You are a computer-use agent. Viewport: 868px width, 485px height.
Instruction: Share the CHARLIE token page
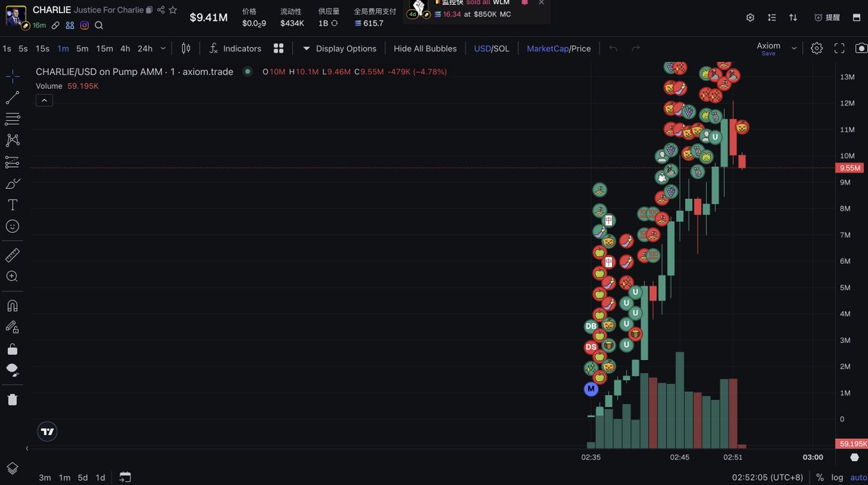[161, 10]
